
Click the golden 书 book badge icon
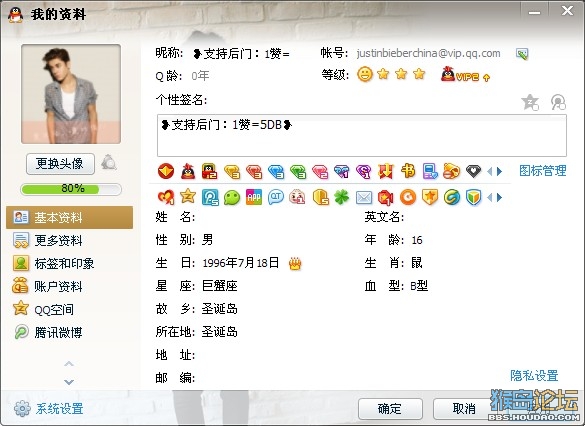tap(408, 171)
